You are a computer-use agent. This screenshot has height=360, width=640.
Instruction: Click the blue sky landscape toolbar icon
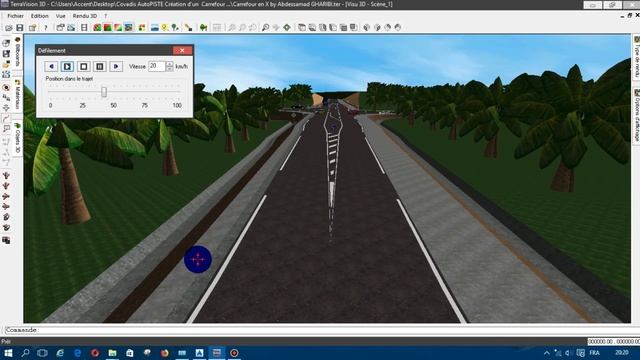[x=155, y=28]
